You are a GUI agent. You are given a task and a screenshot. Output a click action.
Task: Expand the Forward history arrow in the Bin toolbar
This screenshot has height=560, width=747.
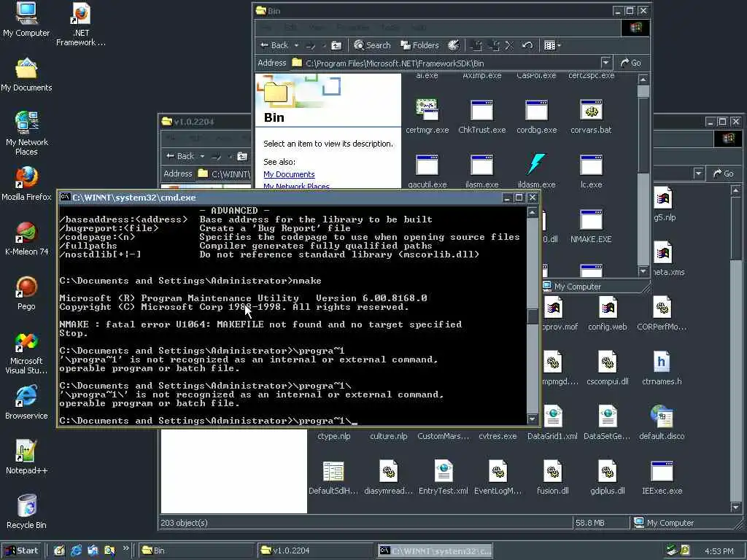click(x=324, y=45)
